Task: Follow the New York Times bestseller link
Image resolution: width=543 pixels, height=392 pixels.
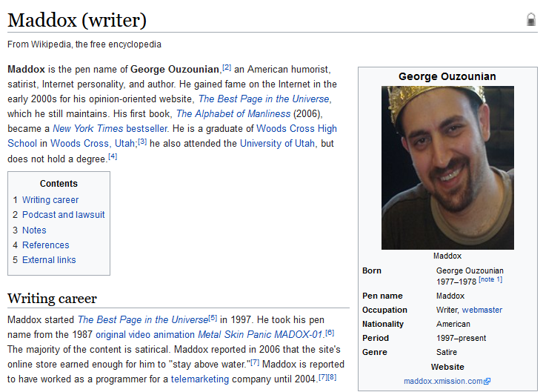Action: (110, 129)
